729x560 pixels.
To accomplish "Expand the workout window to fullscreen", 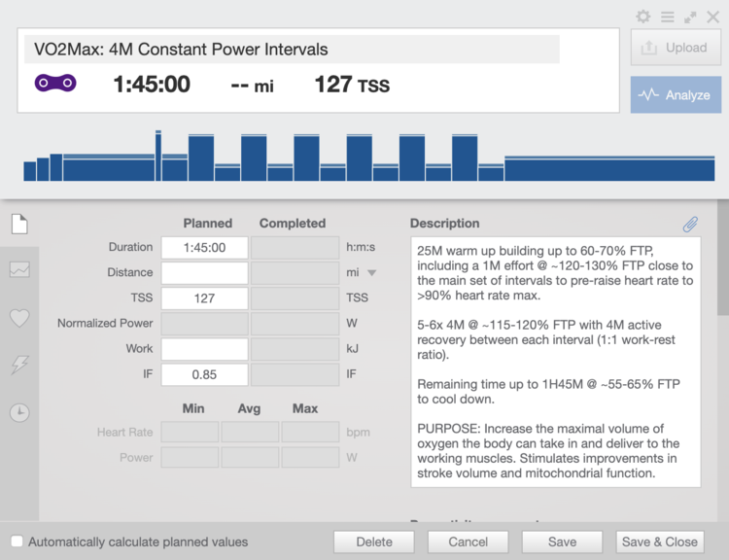I will [x=690, y=17].
